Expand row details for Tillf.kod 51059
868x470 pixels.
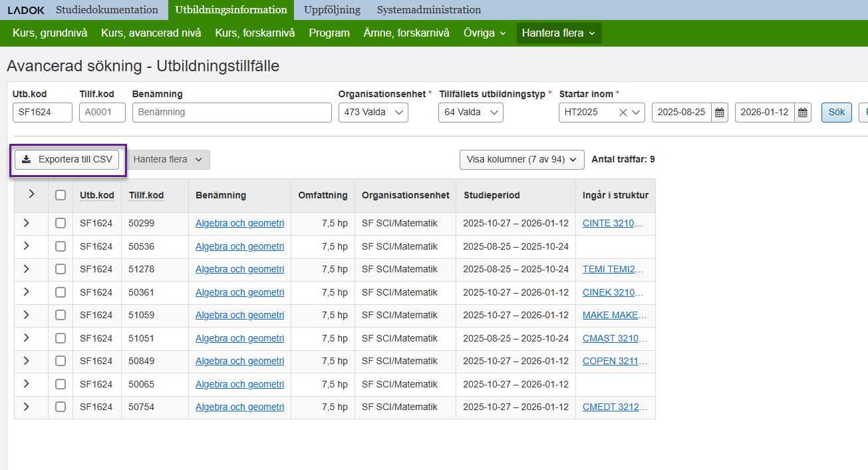pyautogui.click(x=27, y=315)
